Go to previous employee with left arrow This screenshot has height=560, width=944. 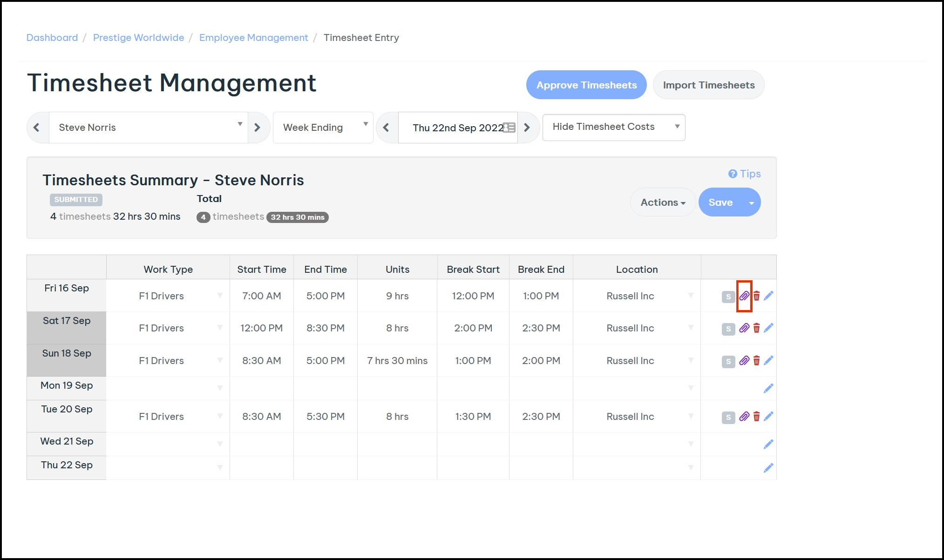[x=37, y=128]
